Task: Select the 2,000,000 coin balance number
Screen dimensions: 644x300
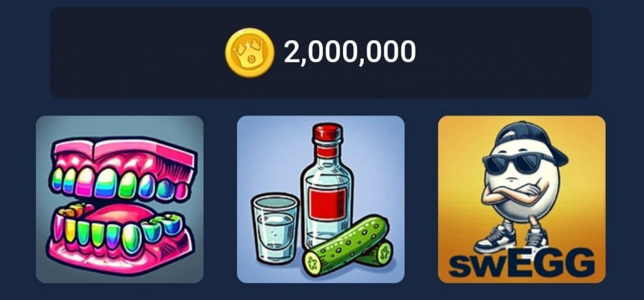Action: [x=350, y=52]
